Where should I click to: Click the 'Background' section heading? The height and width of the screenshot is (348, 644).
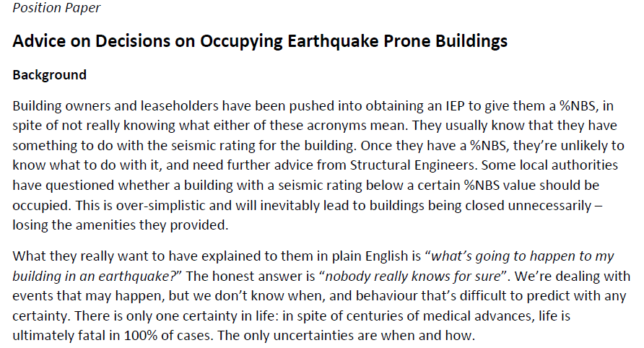point(50,75)
